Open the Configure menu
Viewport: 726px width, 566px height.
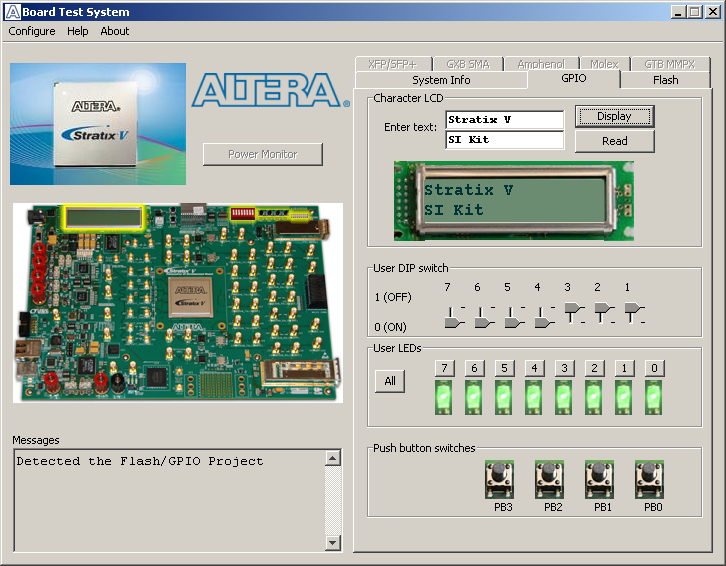point(31,31)
